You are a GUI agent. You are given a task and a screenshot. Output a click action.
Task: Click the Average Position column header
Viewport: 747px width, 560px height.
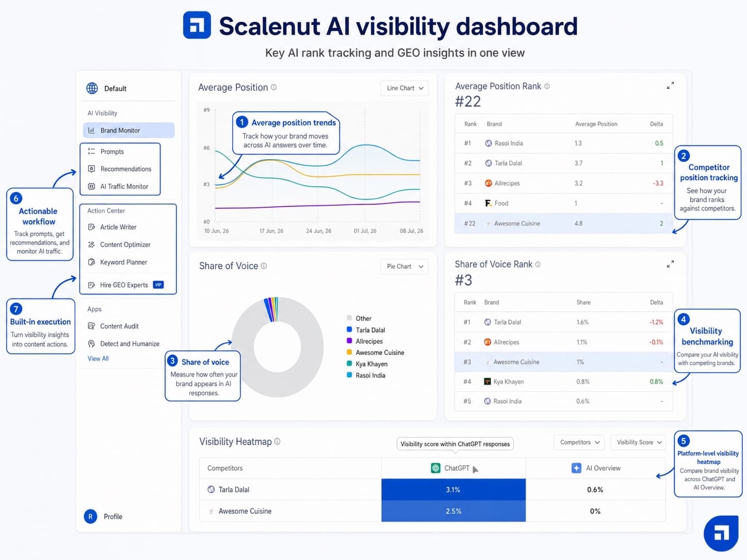click(x=596, y=124)
